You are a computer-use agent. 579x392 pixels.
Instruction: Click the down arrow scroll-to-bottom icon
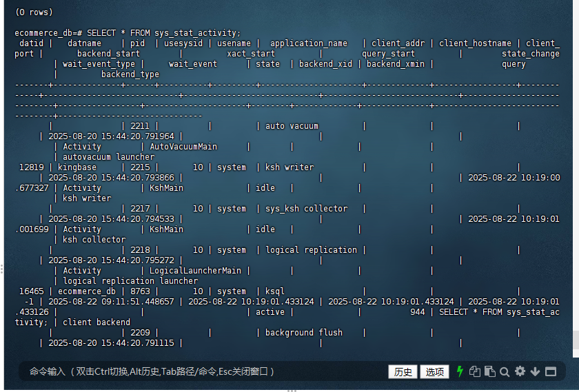(535, 372)
